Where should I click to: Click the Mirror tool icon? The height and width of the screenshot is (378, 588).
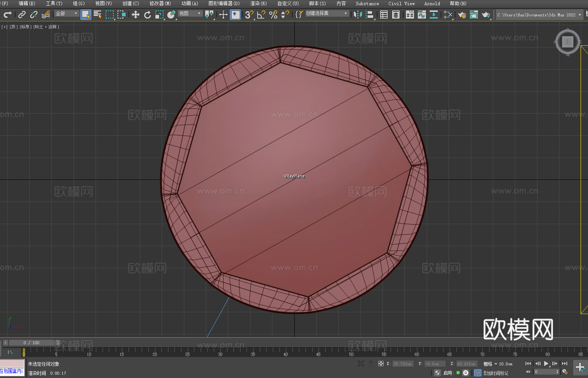coord(358,14)
